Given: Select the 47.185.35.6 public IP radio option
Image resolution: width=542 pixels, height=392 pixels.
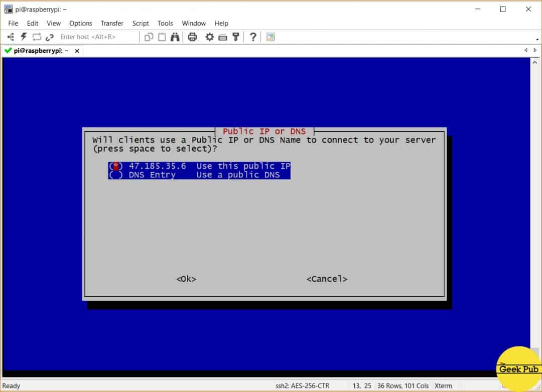Looking at the screenshot, I should (x=116, y=166).
